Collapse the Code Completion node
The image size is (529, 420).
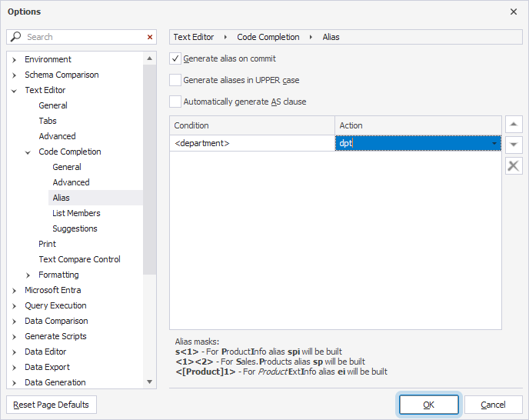(x=28, y=152)
